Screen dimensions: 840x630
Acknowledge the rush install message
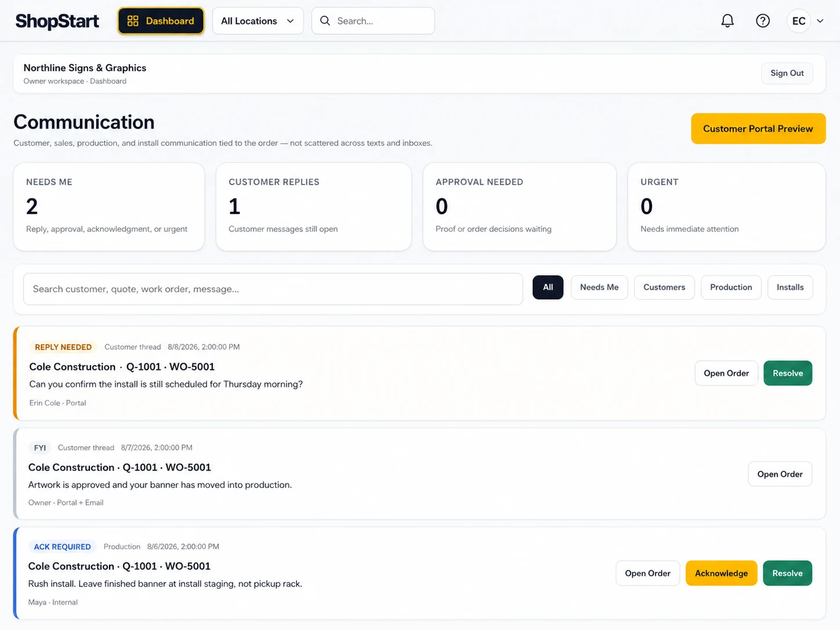pos(721,573)
